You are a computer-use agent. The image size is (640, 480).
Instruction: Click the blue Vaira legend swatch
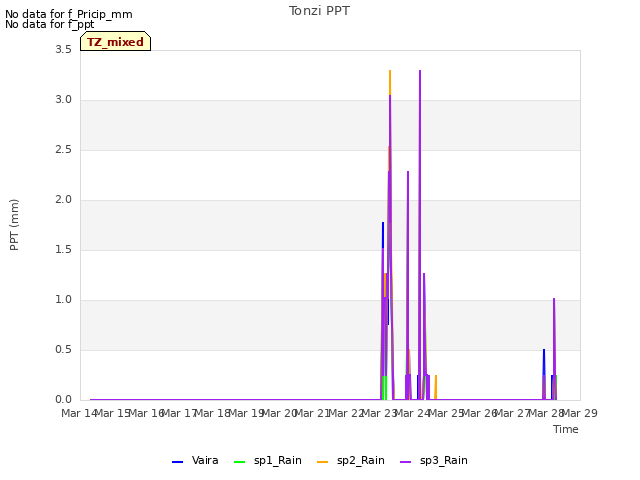click(x=178, y=462)
